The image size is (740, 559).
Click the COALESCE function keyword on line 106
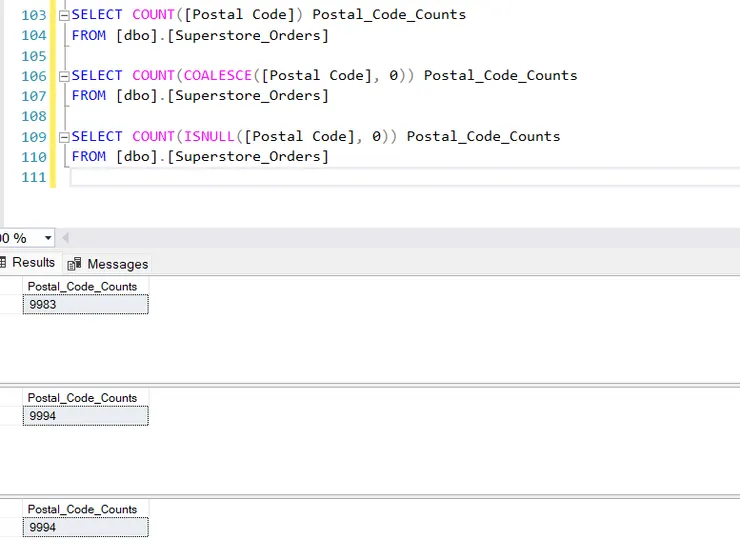(218, 76)
